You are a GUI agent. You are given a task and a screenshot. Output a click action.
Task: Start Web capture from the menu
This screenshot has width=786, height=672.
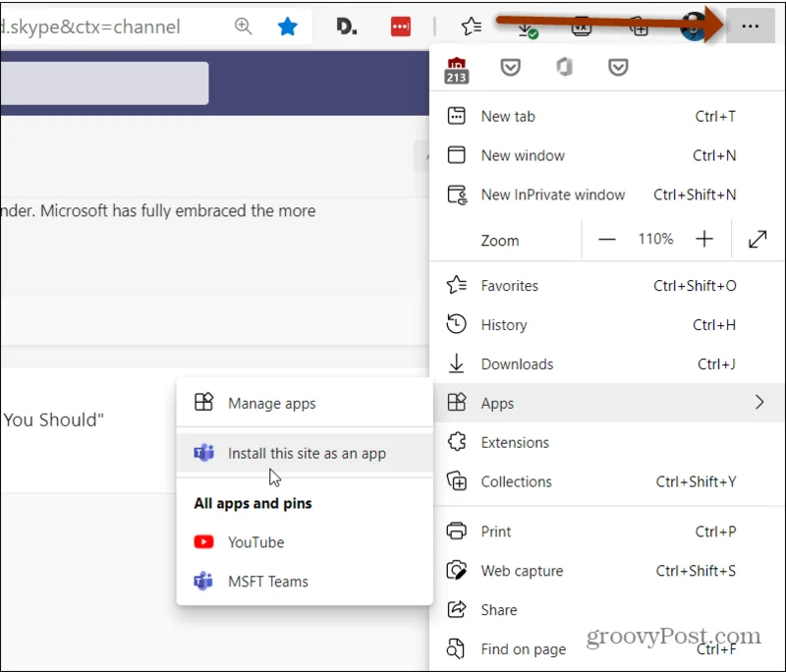point(607,570)
